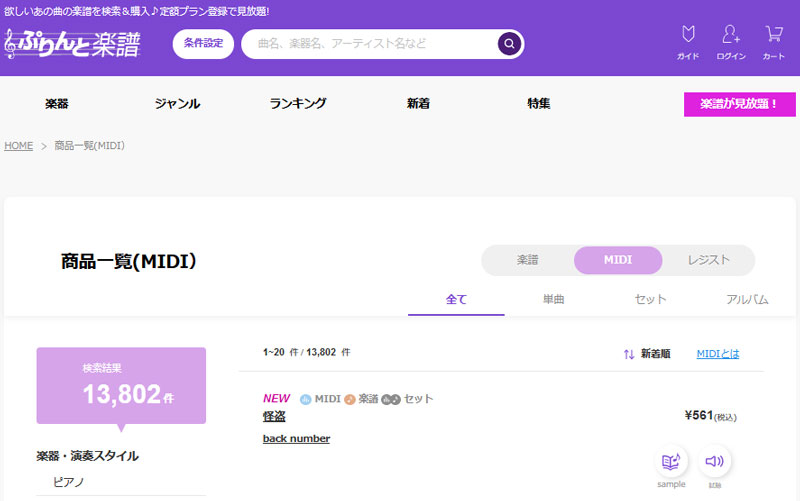Click the 1~20 件 / 13,802 件 count

[x=307, y=353]
